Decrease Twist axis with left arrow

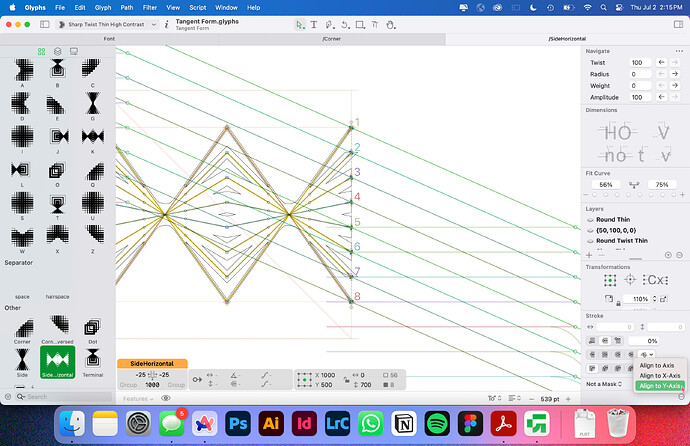point(661,62)
